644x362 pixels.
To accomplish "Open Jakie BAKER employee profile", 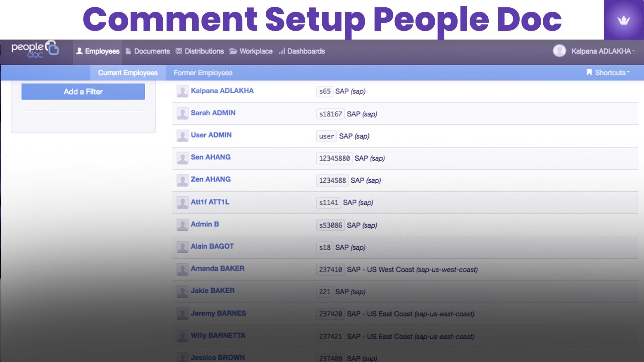I will [x=213, y=291].
